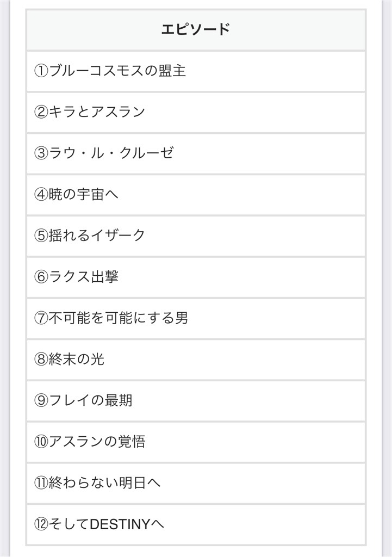Open the ⑥ラクス出撃 entry
392x557 pixels.
coord(196,277)
